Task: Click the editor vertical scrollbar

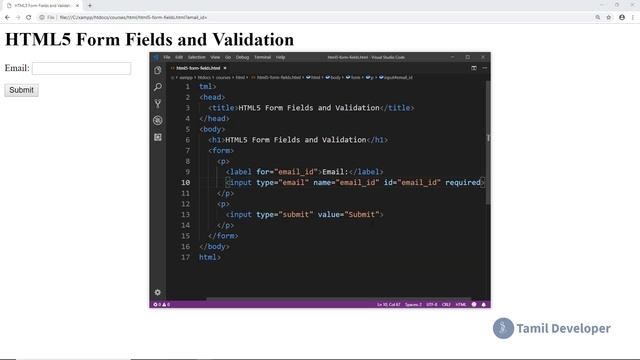Action: pyautogui.click(x=488, y=143)
